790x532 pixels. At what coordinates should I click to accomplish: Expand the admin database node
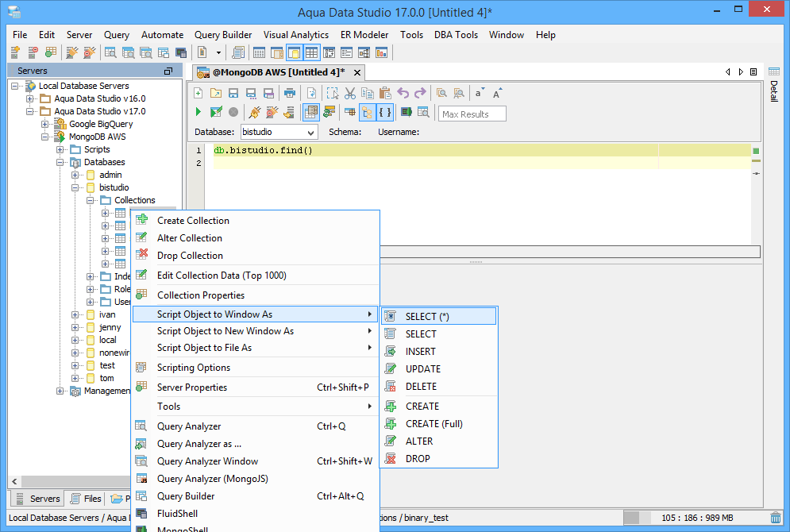75,175
